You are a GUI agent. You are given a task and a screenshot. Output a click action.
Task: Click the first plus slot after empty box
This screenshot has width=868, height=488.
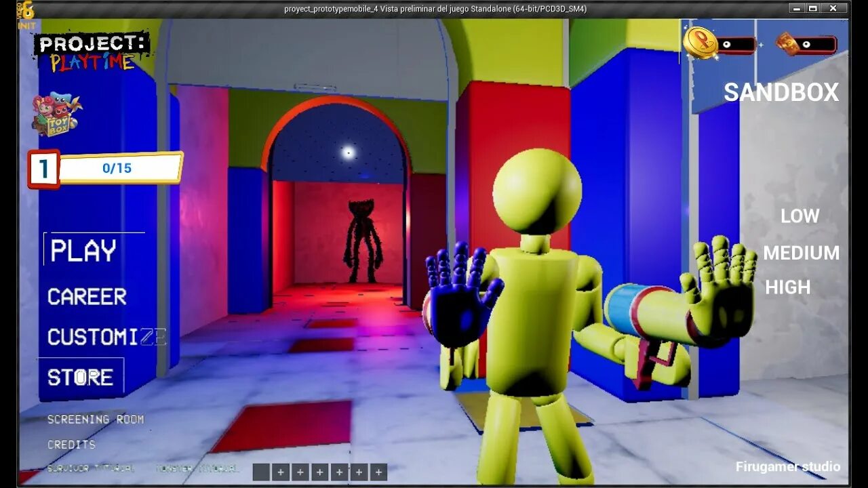[x=281, y=472]
